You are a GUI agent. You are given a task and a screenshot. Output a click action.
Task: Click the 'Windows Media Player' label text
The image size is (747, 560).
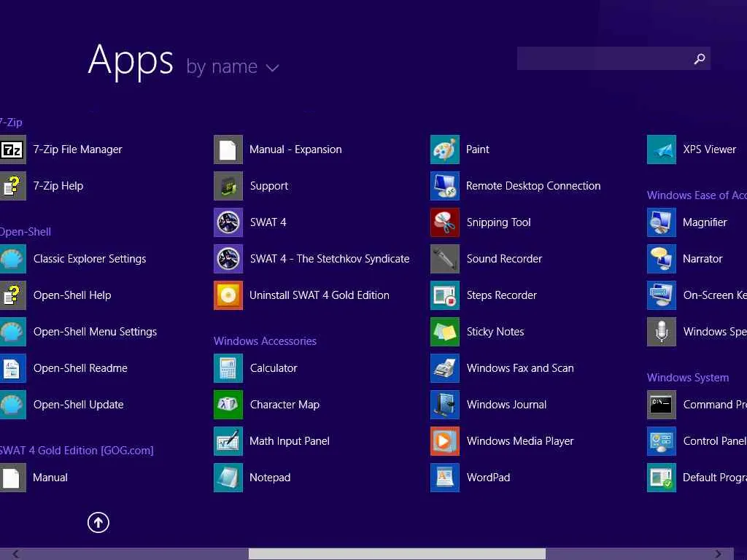coord(520,441)
